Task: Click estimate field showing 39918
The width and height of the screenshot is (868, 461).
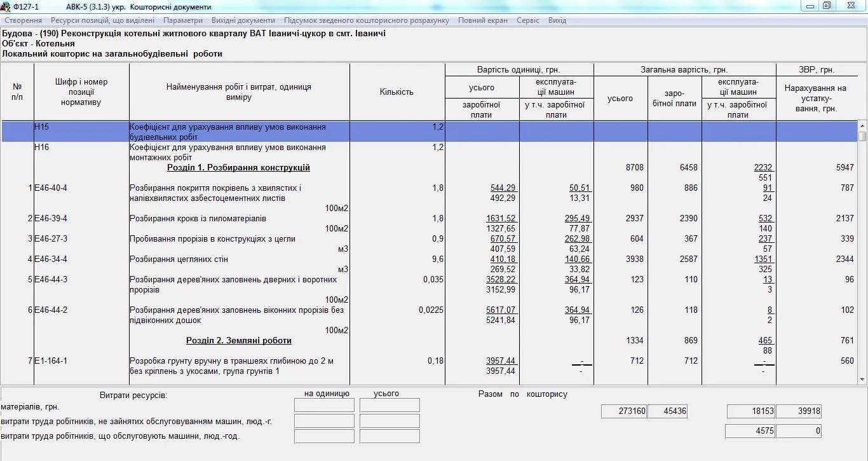Action: click(799, 411)
